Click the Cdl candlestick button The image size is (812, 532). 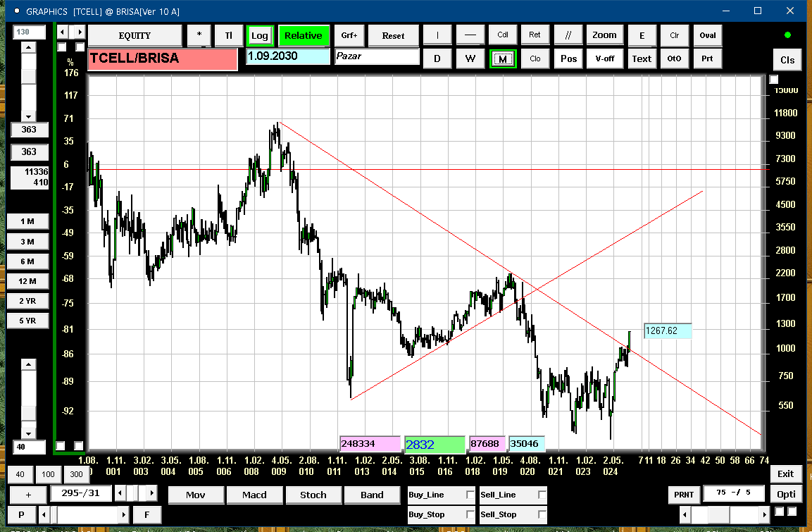503,35
